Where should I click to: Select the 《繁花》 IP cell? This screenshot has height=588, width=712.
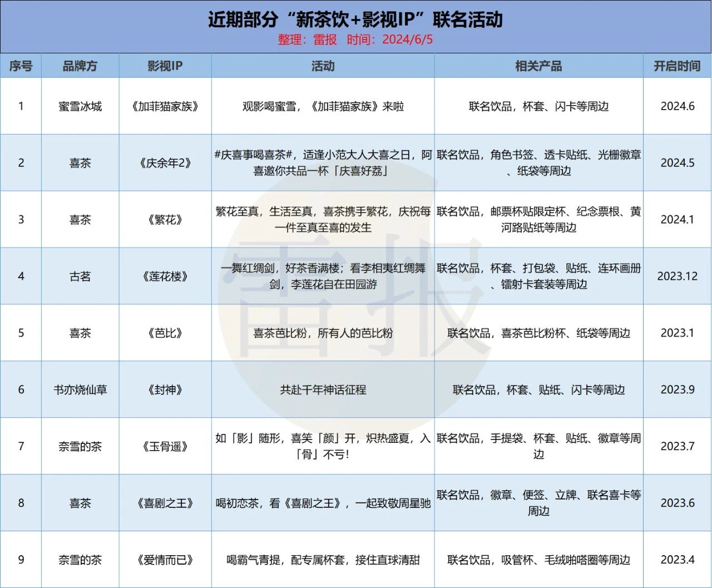165,220
